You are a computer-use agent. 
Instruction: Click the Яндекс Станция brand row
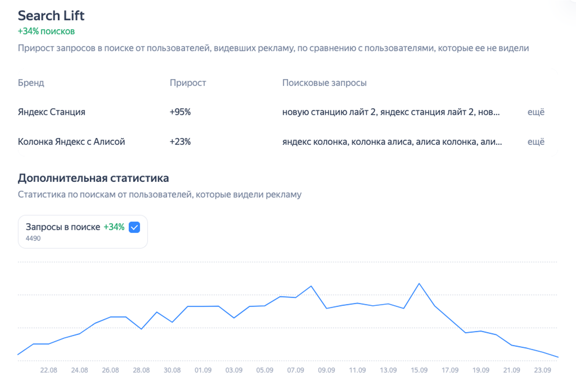point(51,112)
